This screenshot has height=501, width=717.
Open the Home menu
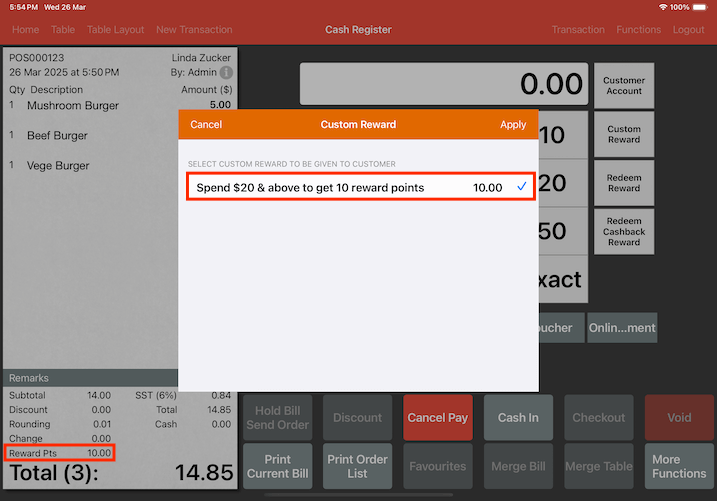26,30
